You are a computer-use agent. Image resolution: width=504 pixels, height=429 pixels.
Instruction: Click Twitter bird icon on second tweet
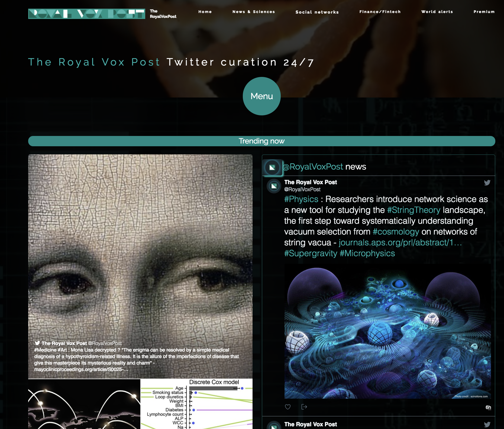487,424
